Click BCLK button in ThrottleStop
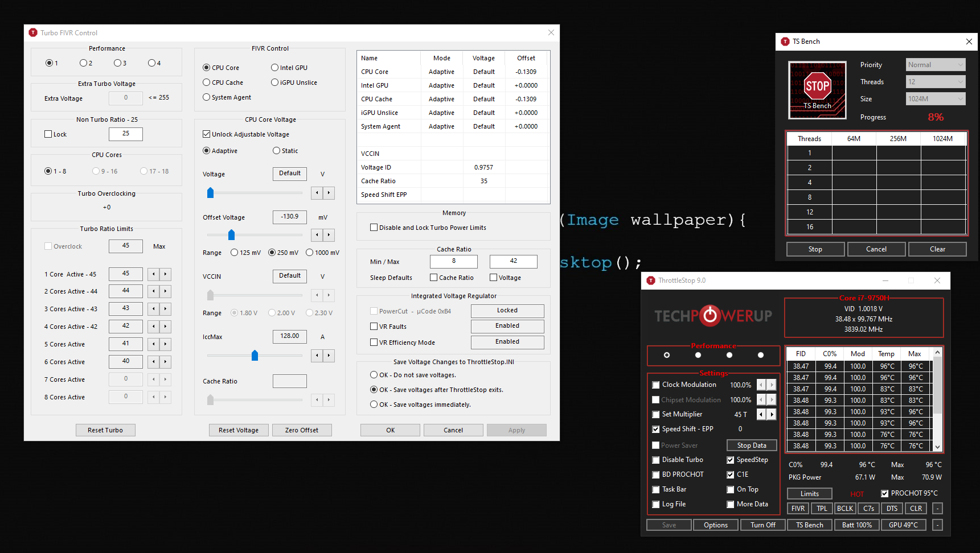The image size is (980, 553). [x=845, y=509]
